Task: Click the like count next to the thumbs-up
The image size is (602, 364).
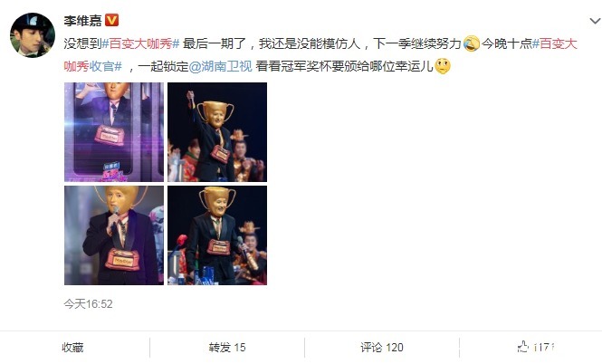Action: (x=543, y=348)
